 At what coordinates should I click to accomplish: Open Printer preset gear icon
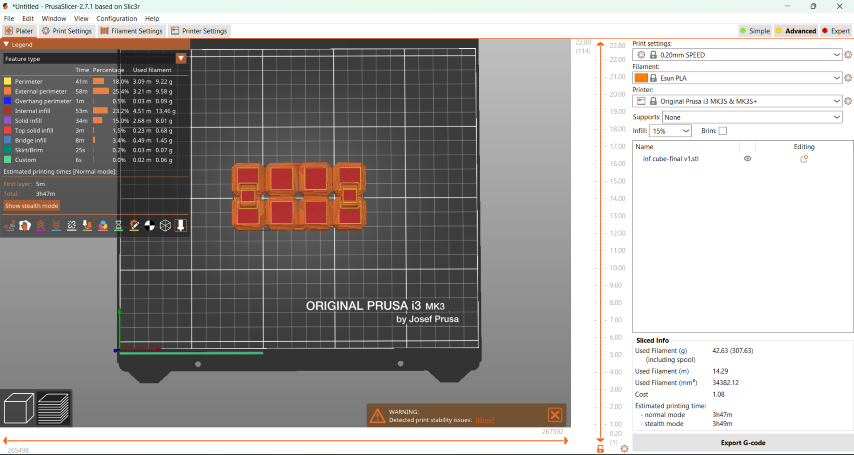(848, 101)
